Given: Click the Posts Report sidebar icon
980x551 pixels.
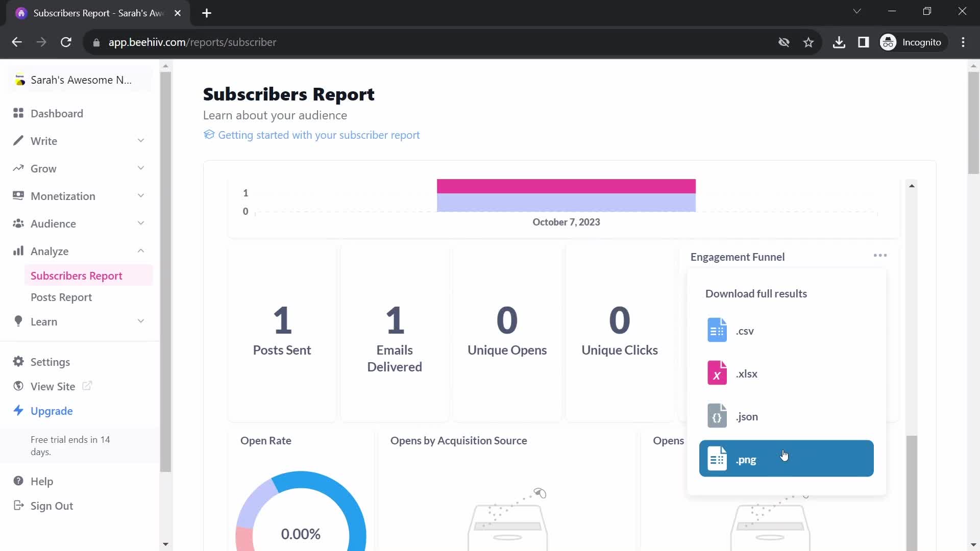Looking at the screenshot, I should click(x=61, y=297).
